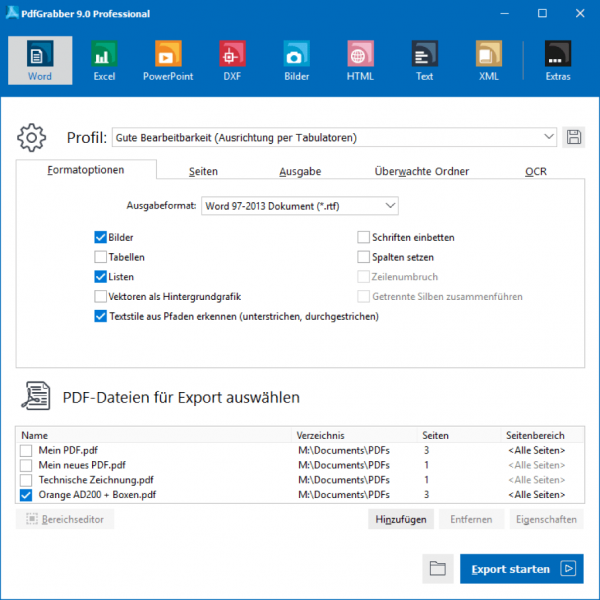
Task: Select the Word export mode
Action: pyautogui.click(x=40, y=60)
